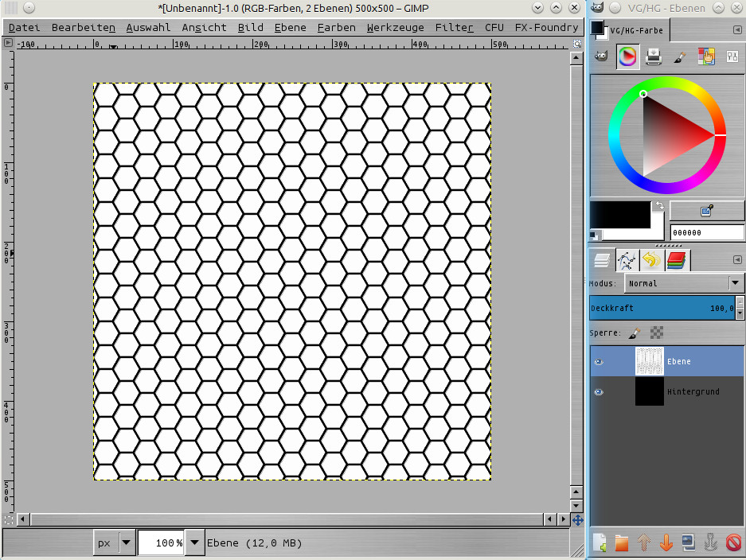Screen dimensions: 746x560
Task: Decrease Deckkraft with the down stepper arrow
Action: tap(740, 313)
